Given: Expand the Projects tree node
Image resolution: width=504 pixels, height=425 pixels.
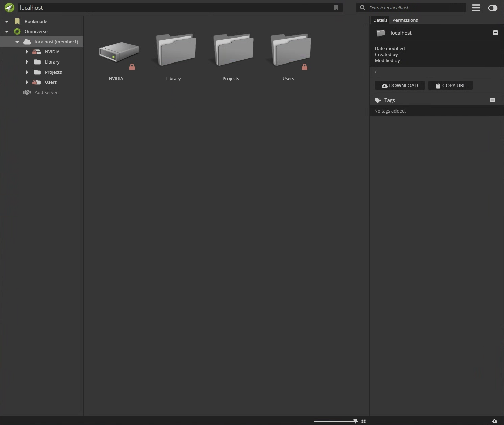Looking at the screenshot, I should tap(27, 72).
